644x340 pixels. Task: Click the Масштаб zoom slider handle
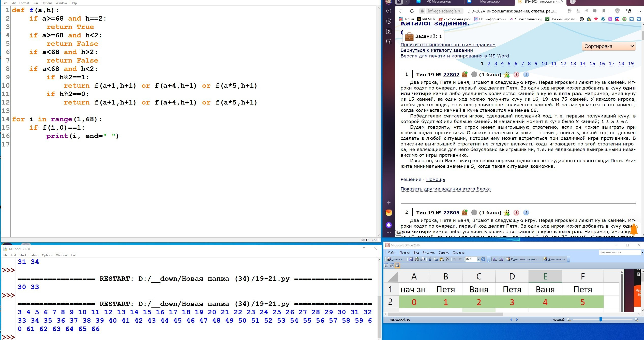tap(601, 319)
